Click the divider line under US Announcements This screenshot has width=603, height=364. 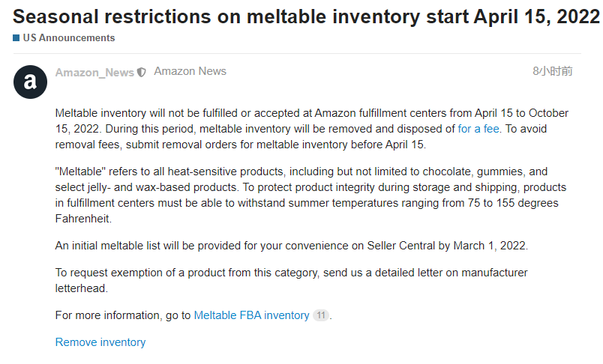[x=297, y=53]
